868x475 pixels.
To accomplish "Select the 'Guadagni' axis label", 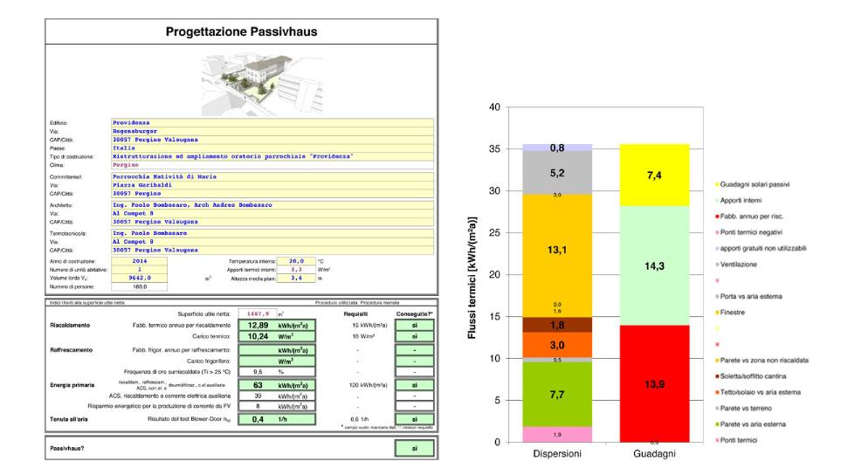I will (x=654, y=454).
